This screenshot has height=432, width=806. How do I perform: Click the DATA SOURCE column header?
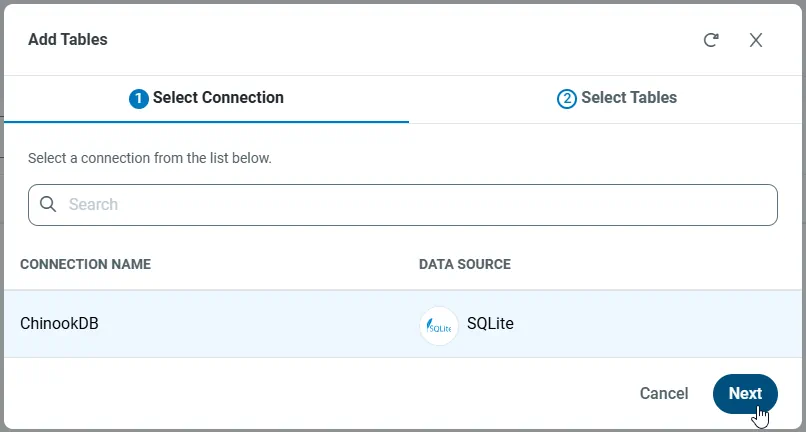click(x=464, y=264)
